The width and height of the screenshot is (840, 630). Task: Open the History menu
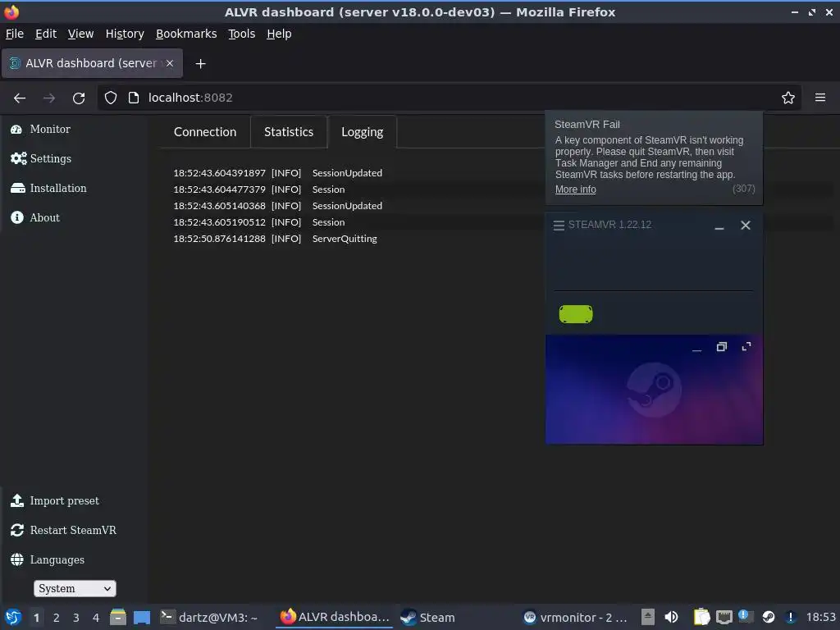coord(125,34)
